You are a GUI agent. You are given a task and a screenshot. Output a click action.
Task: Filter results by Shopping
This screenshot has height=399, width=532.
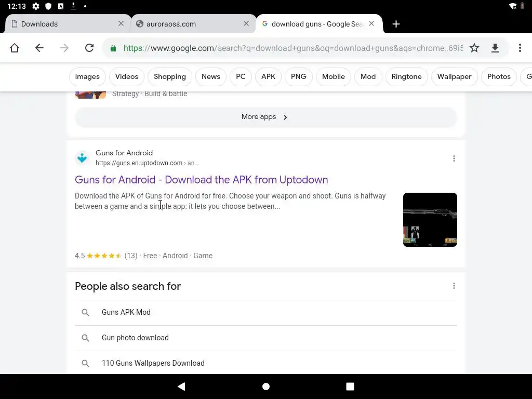tap(170, 77)
